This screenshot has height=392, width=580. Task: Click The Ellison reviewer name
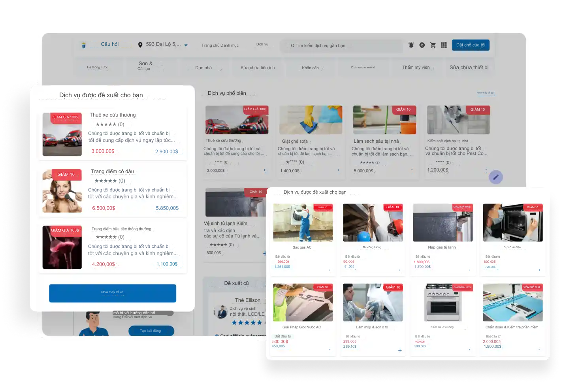click(248, 300)
